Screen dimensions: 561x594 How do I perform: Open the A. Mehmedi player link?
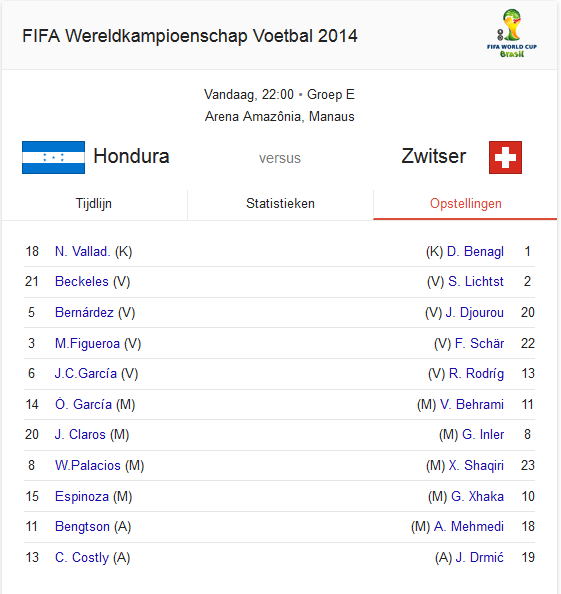point(469,526)
